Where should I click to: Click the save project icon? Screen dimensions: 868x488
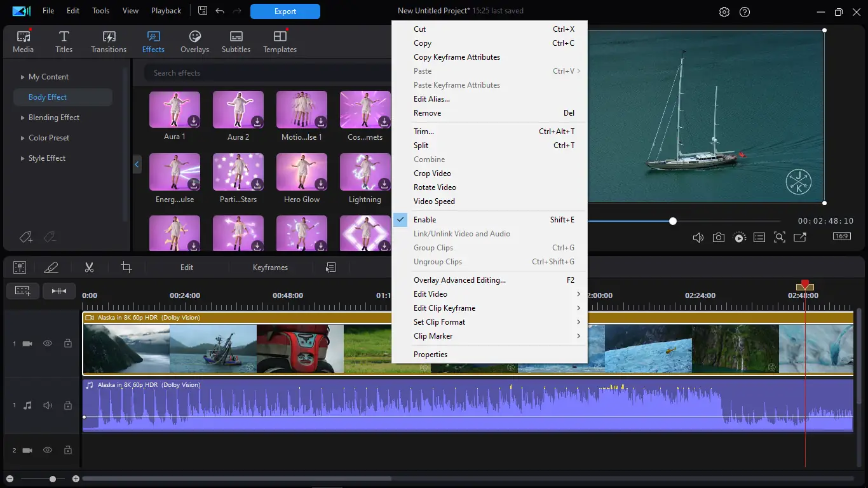pos(203,11)
